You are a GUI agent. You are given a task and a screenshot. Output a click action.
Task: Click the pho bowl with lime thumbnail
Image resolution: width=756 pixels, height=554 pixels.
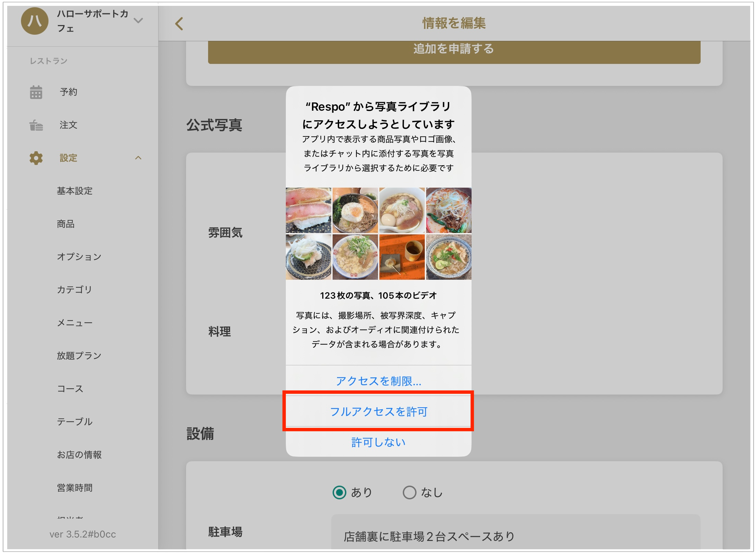(x=449, y=257)
